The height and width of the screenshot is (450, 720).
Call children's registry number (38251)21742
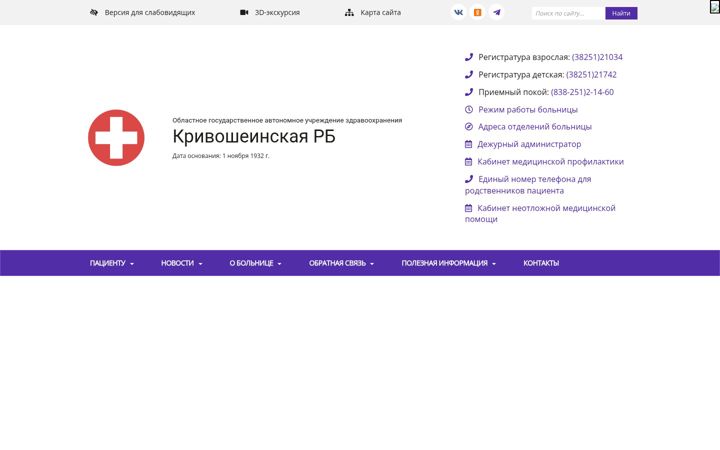(x=591, y=74)
